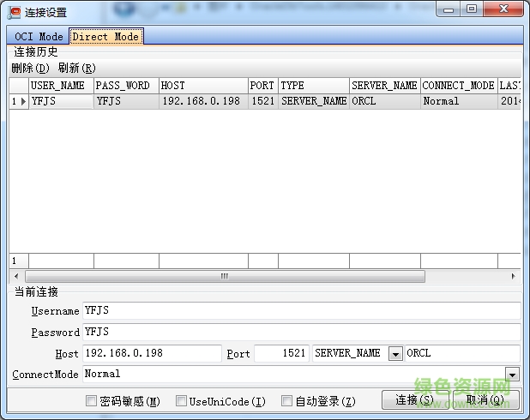This screenshot has width=530, height=420.
Task: Click the row indicator arrow for row 1
Action: (x=23, y=101)
